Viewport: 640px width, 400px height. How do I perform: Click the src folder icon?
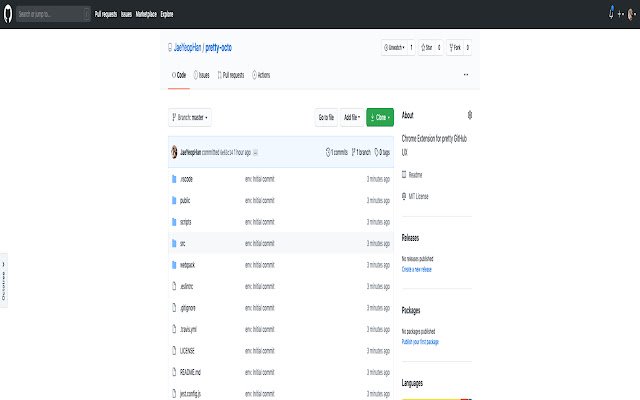174,243
